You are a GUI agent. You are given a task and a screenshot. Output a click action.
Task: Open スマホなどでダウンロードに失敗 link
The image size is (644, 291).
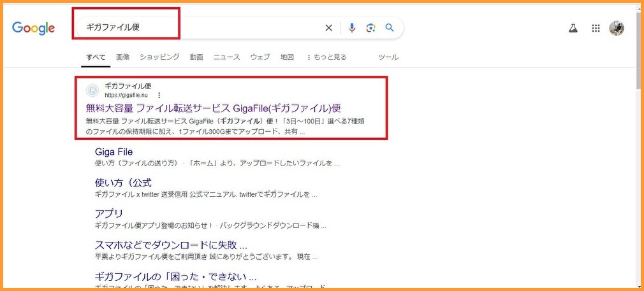(x=171, y=245)
